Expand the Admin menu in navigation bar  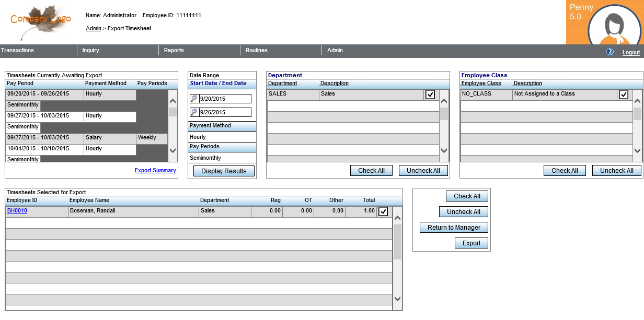335,51
